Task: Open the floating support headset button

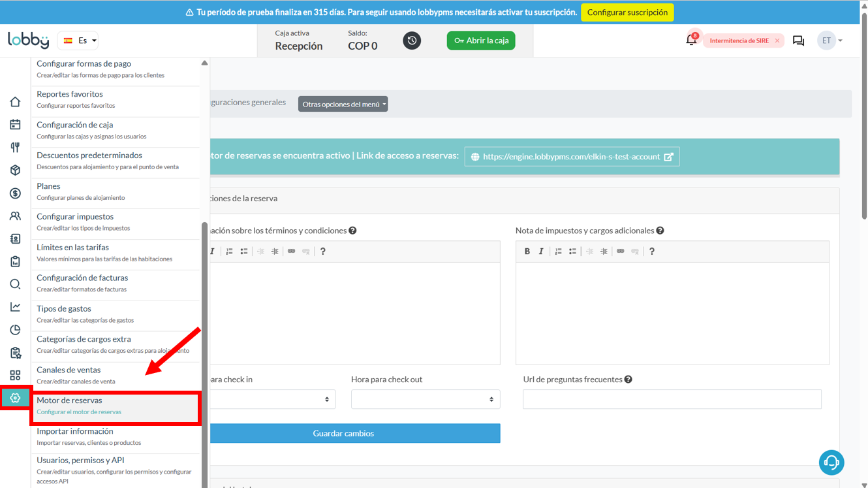Action: click(831, 463)
